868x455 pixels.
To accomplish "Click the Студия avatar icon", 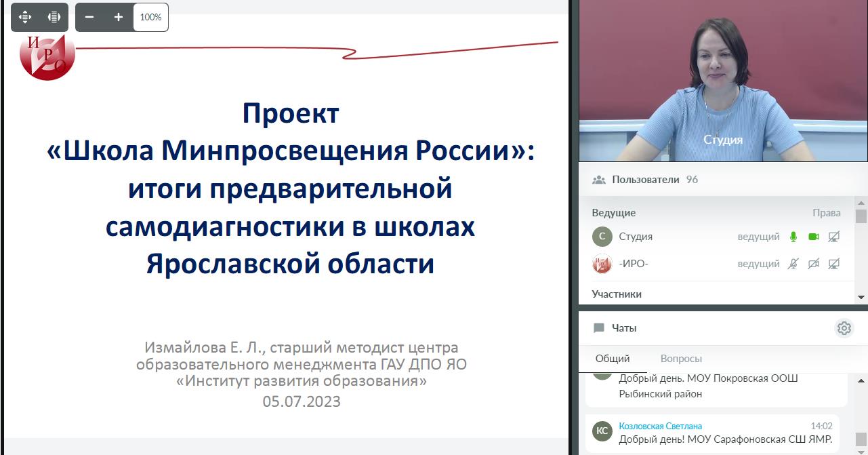I will (602, 237).
